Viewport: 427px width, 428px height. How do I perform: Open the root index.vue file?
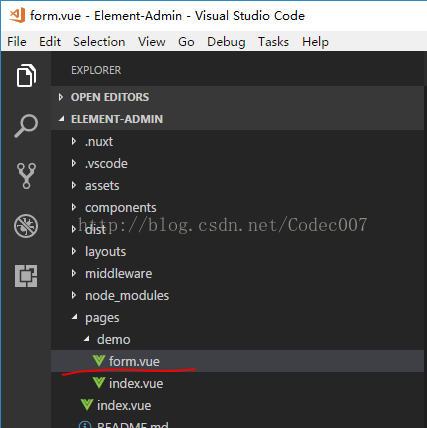click(x=124, y=405)
